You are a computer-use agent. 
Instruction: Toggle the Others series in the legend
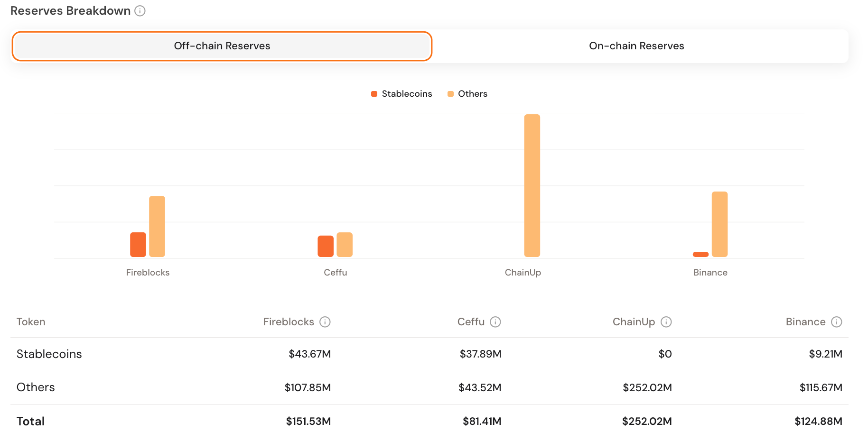[473, 93]
